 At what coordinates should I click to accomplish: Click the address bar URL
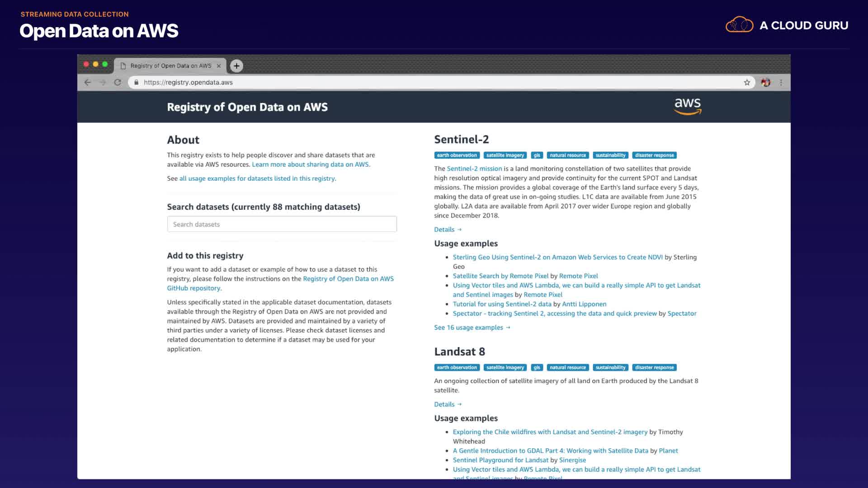point(188,82)
